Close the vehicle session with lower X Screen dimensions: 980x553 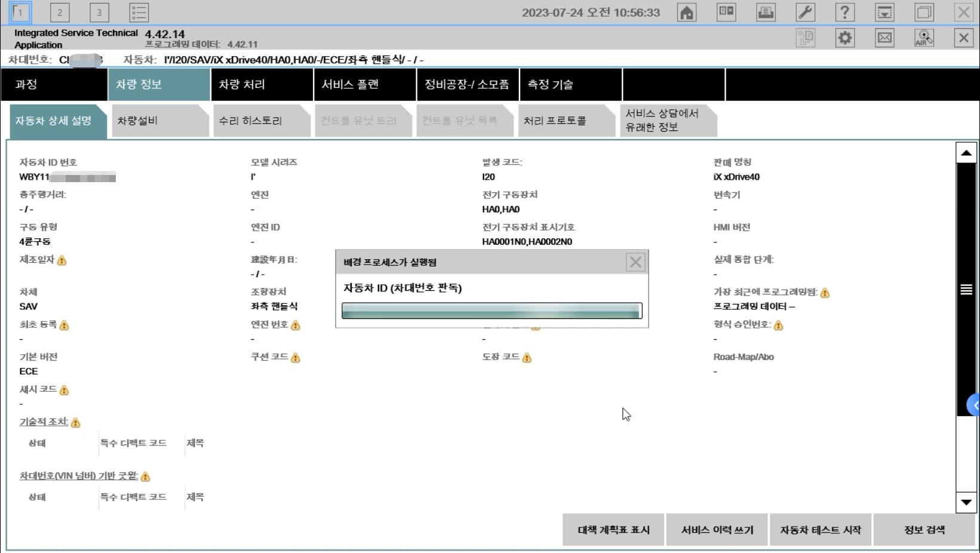pos(963,38)
